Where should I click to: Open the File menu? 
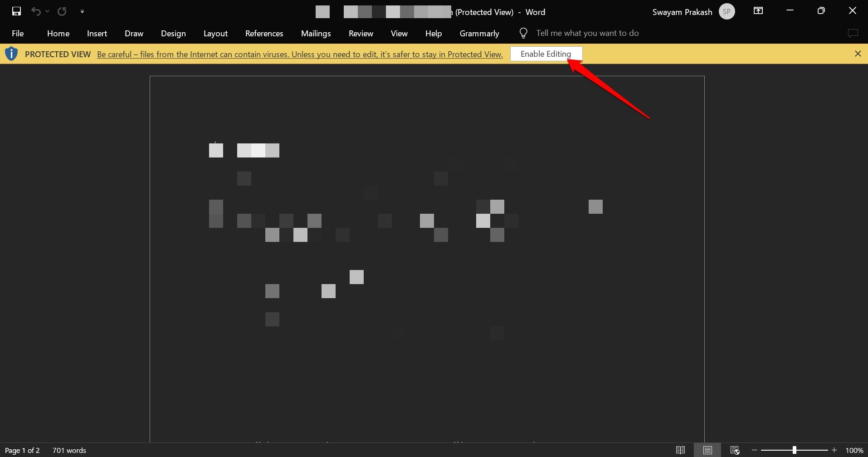[18, 33]
